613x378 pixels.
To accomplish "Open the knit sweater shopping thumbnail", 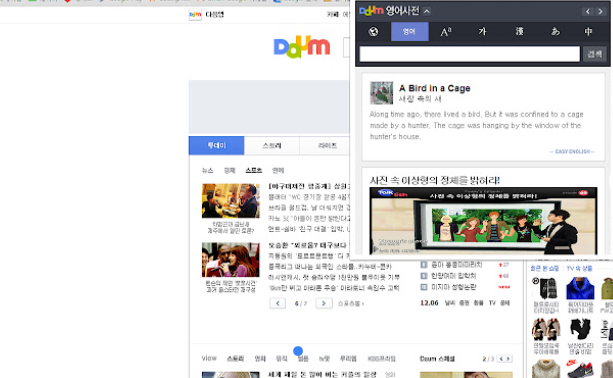I will click(546, 369).
